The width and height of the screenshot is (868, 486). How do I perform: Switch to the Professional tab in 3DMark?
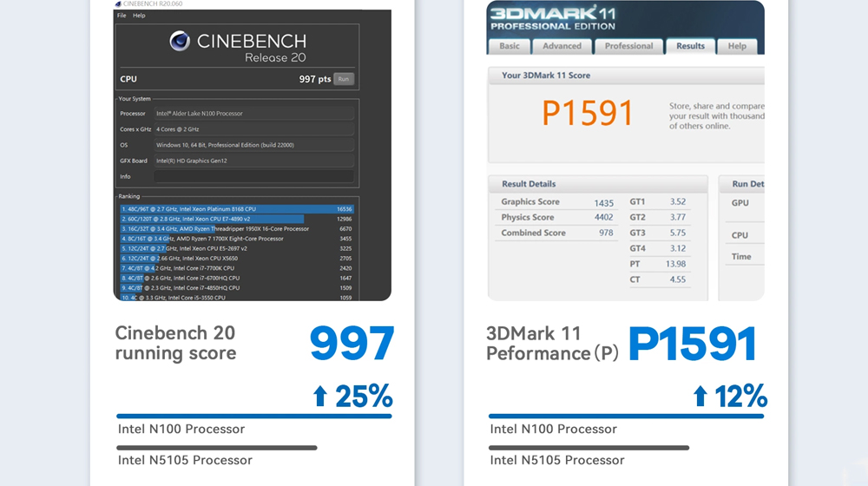tap(628, 46)
